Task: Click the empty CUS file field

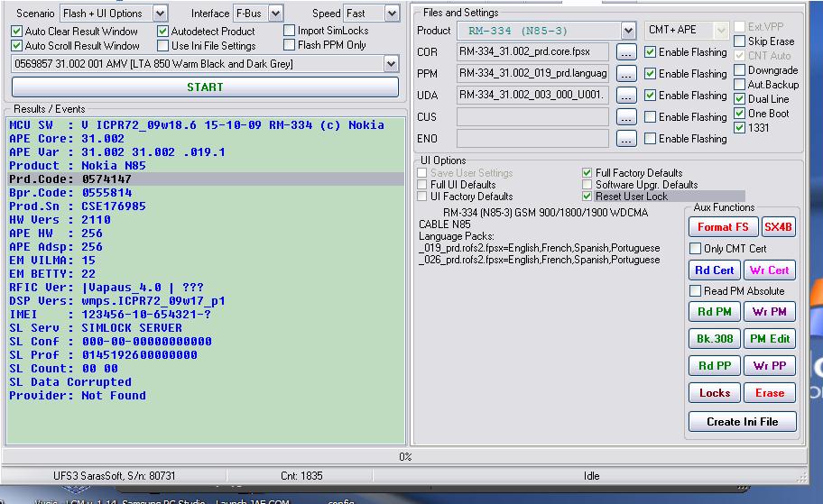Action: (532, 116)
